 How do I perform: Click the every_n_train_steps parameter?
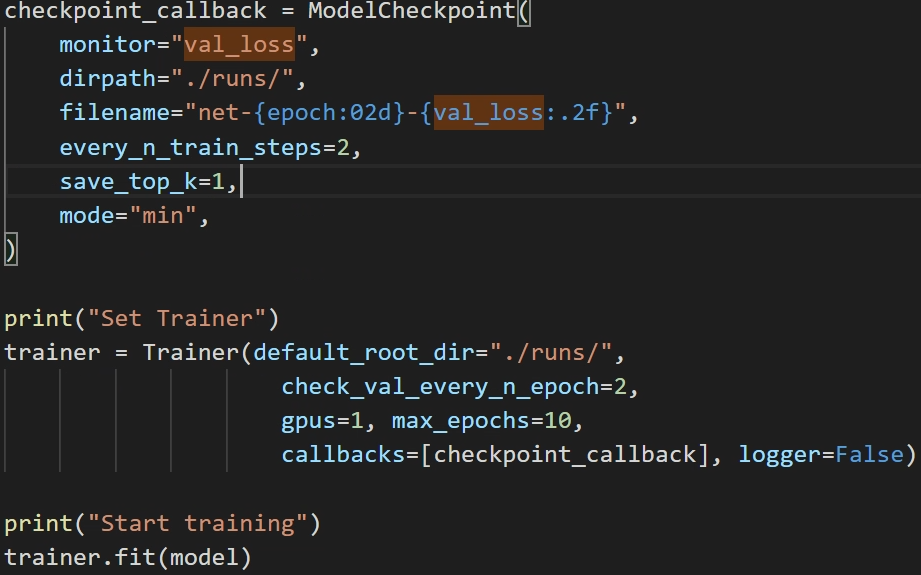(x=191, y=147)
